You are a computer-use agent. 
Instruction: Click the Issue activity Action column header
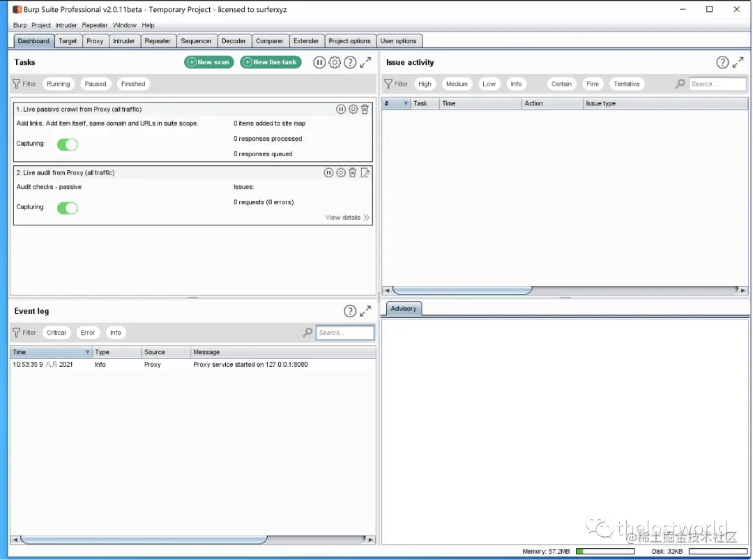pyautogui.click(x=552, y=103)
